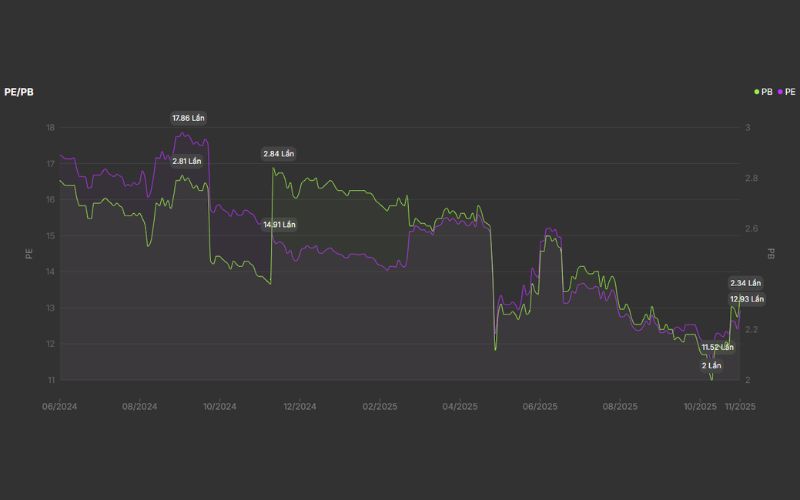Select the 2.81 Lần data label
800x500 pixels.
pyautogui.click(x=187, y=161)
